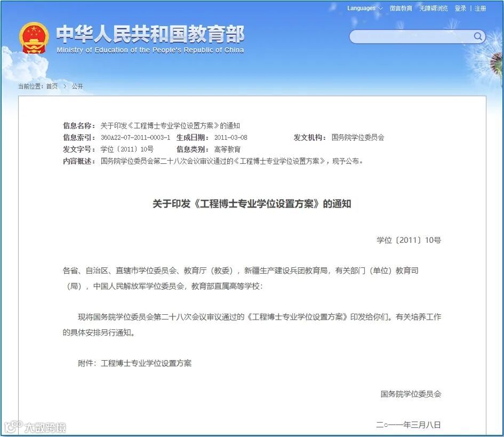This screenshot has height=437, width=504.
Task: Click the search magnifier icon
Action: 478,36
